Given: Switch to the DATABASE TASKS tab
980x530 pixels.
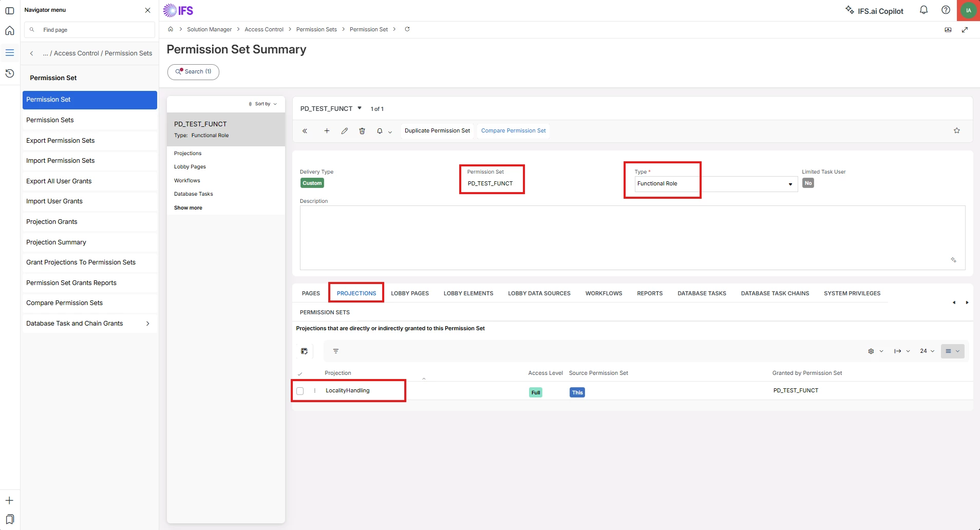Looking at the screenshot, I should tap(702, 294).
